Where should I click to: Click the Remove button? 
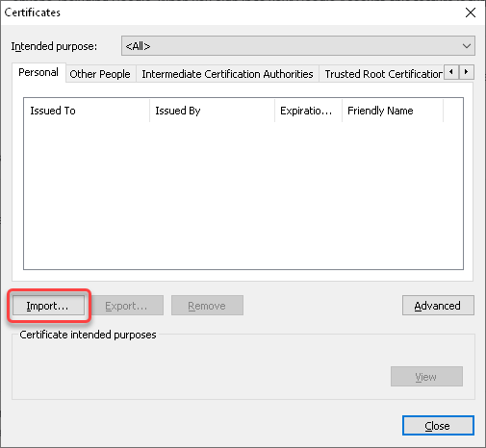coord(207,306)
